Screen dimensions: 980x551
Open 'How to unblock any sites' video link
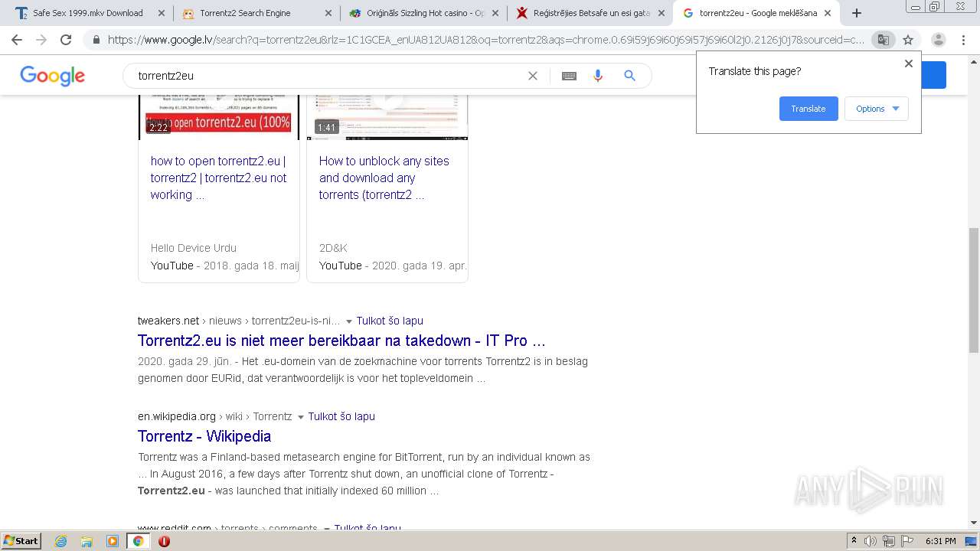point(384,178)
